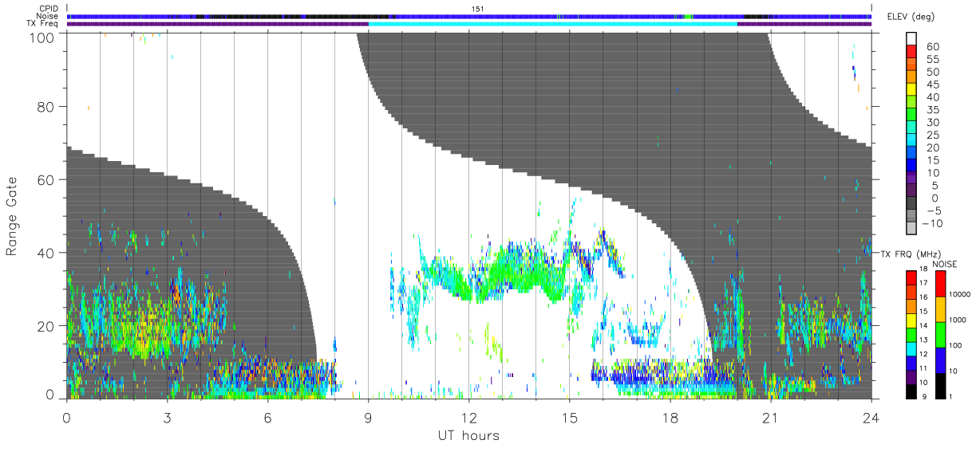
Task: Click the cyan segment of the TX Freq bar
Action: point(552,24)
